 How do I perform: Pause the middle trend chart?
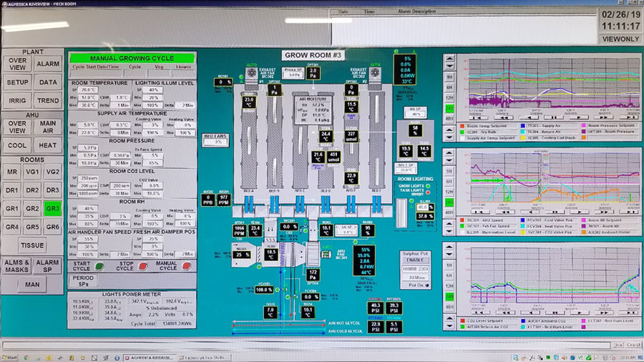[x=555, y=212]
